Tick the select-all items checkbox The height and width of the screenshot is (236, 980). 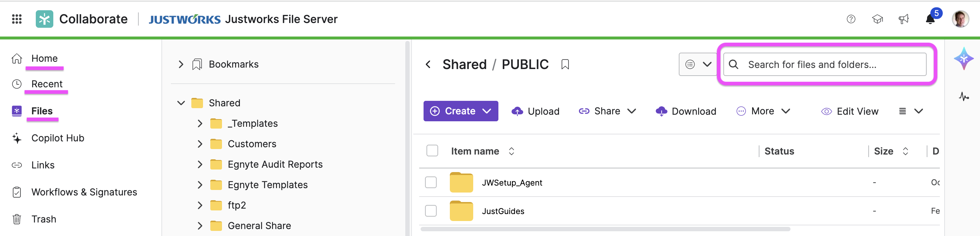[x=432, y=151]
